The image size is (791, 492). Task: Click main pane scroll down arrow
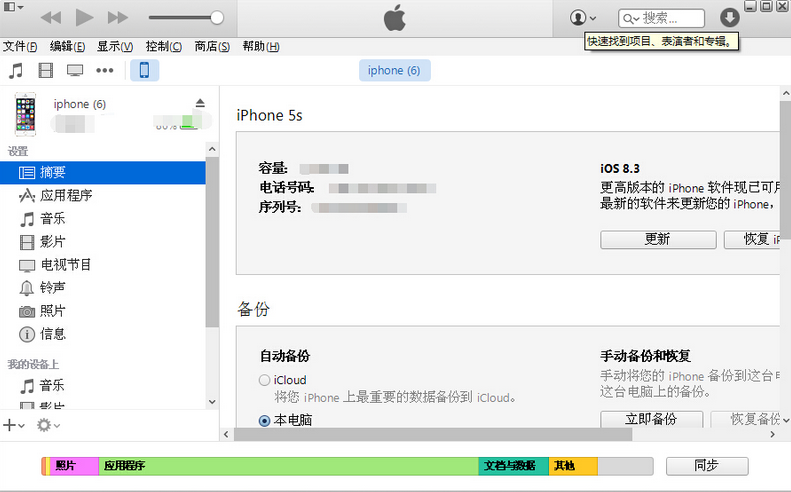(785, 420)
